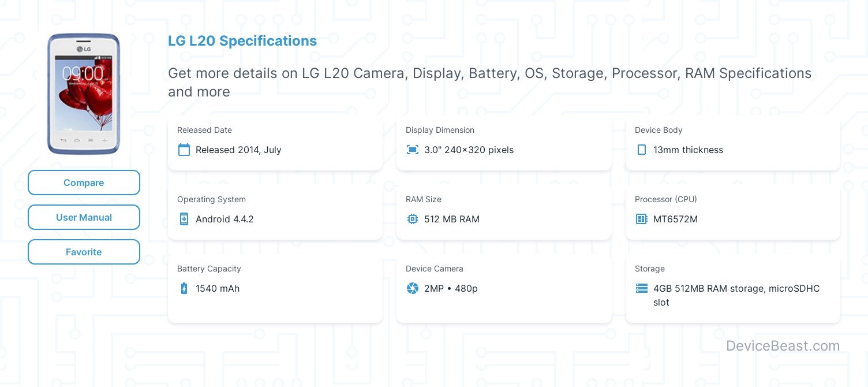Click the processor icon next to MT6572M
Image resolution: width=868 pixels, height=387 pixels.
pyautogui.click(x=641, y=219)
